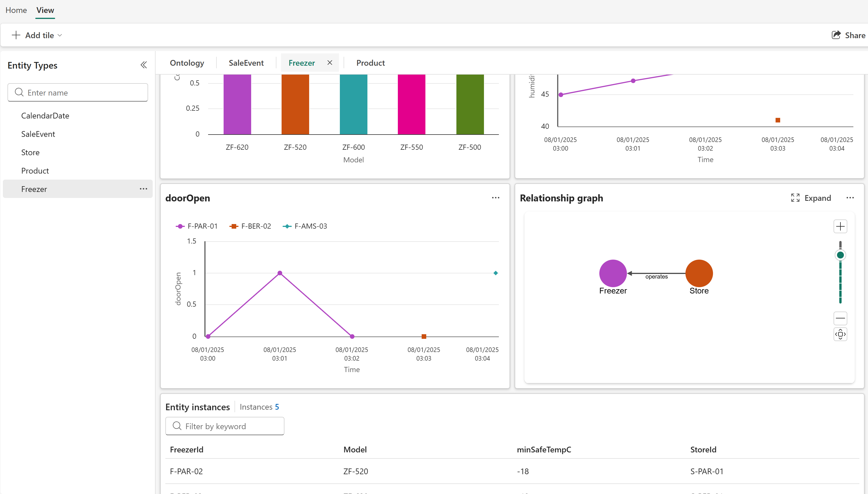This screenshot has width=868, height=494.
Task: Open Relationship graph more options menu
Action: 850,198
